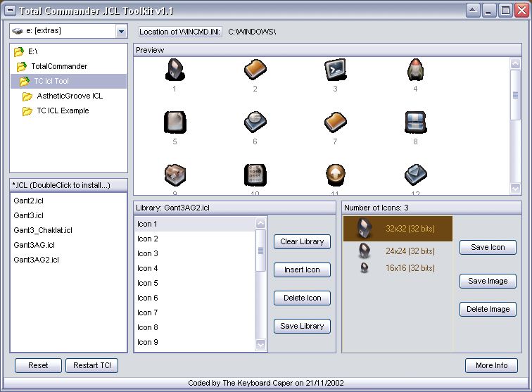The image size is (532, 392).
Task: Click the Clear Library button
Action: [x=302, y=241]
